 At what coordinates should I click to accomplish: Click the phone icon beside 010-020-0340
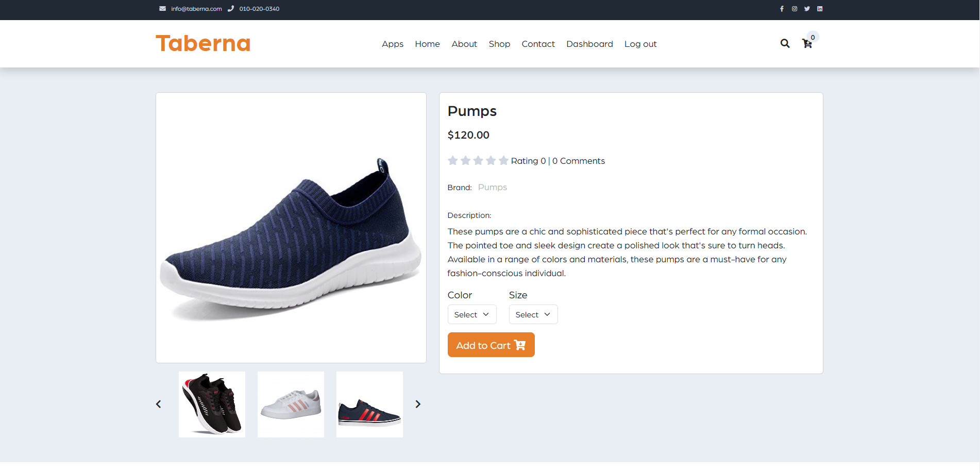click(x=231, y=8)
